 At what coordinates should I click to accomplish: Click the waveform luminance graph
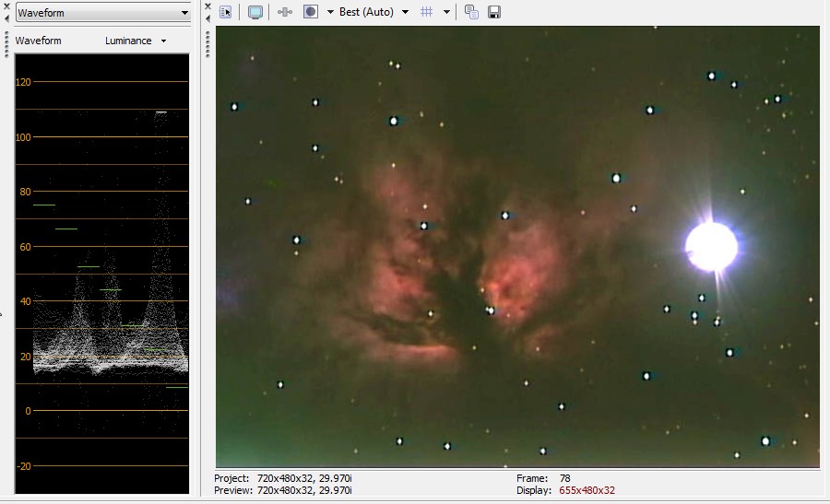[102, 274]
